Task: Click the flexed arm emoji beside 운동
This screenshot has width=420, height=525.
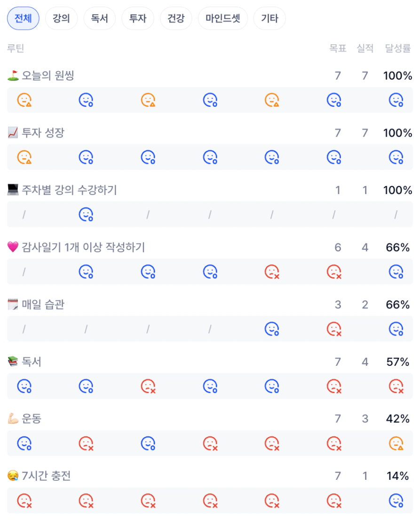Action: point(13,419)
